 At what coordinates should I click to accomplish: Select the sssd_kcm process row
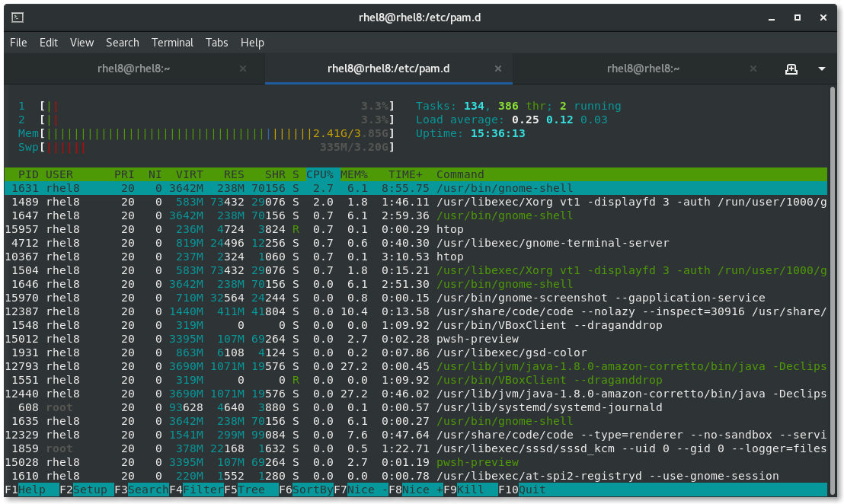[x=416, y=448]
